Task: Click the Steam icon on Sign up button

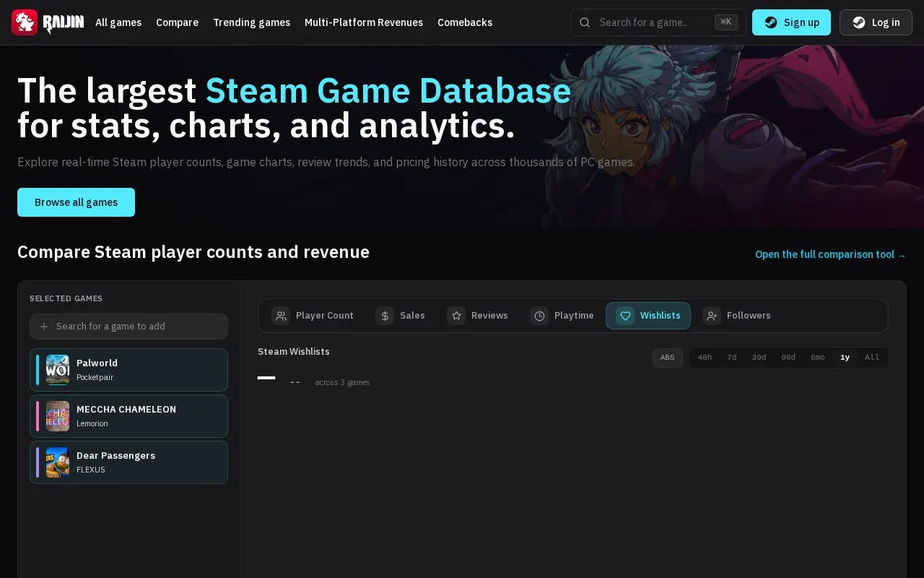Action: tap(771, 22)
